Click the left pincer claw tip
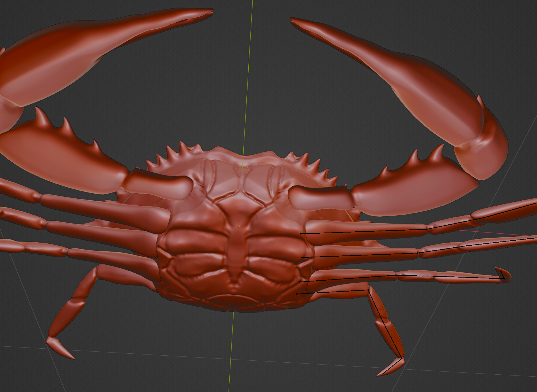Screen dimensions: 537x392 pos(212,11)
